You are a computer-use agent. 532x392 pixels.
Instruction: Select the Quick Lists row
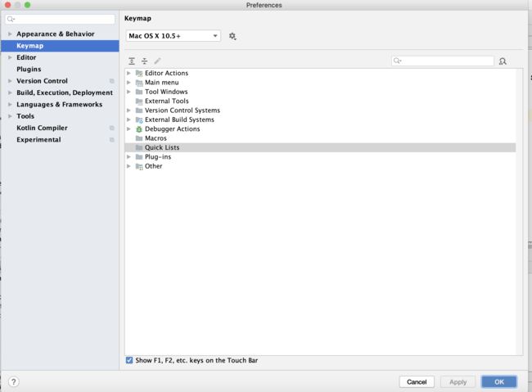click(320, 147)
